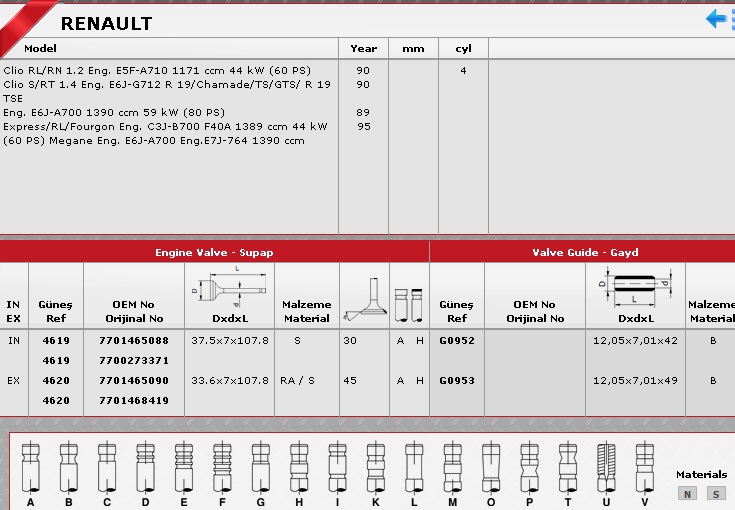Click the Model column header
This screenshot has height=510, width=735.
tap(41, 48)
